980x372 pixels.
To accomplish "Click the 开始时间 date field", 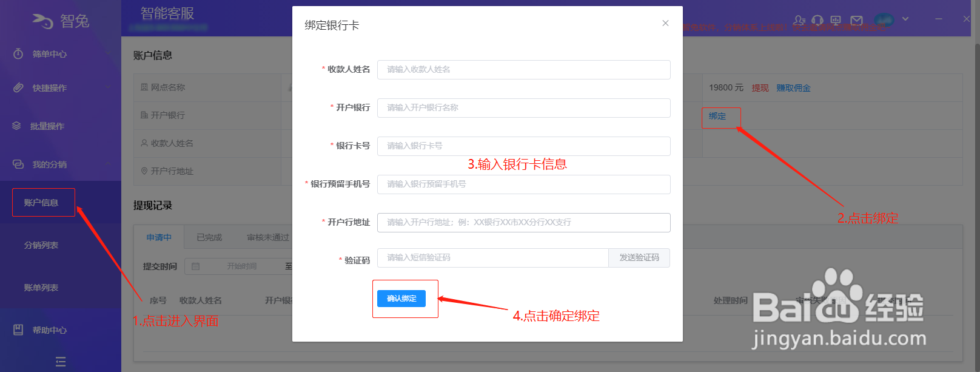I will point(242,266).
